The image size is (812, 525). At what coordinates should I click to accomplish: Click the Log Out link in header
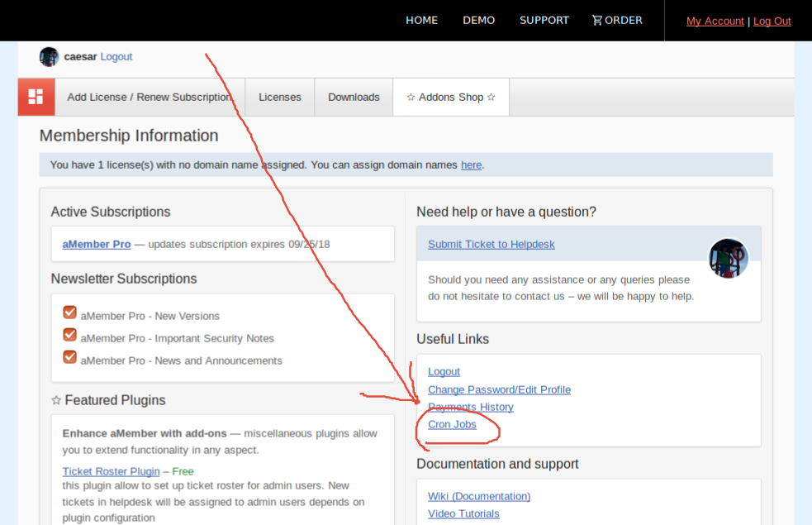click(x=772, y=21)
